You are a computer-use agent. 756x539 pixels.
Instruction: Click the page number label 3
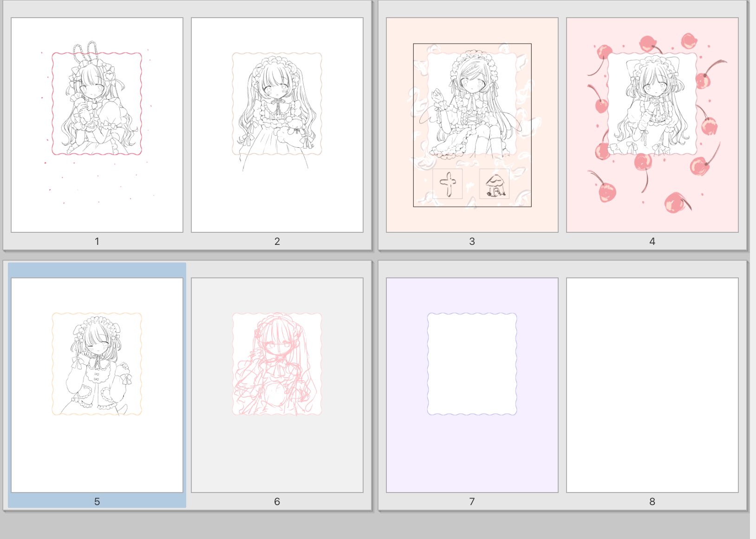click(x=472, y=241)
